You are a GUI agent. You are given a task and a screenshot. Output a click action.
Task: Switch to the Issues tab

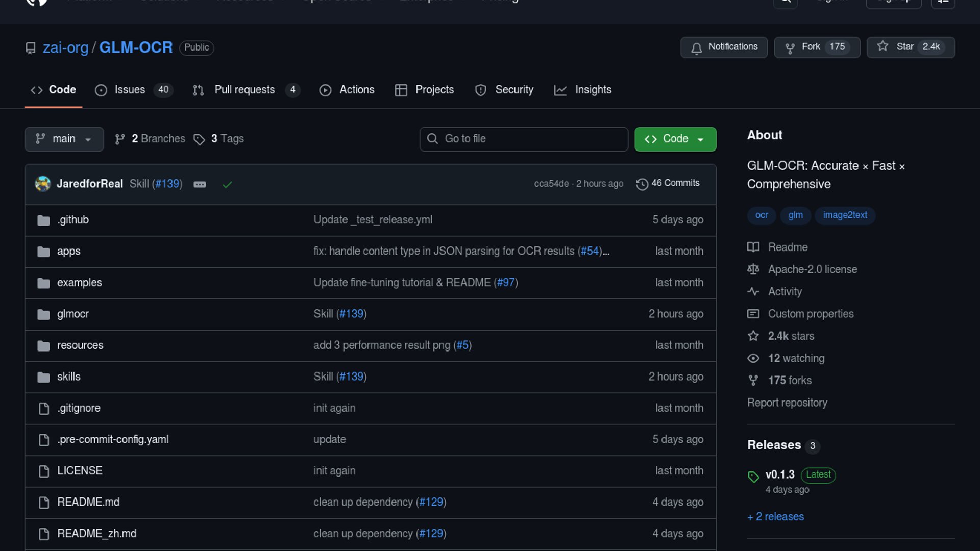[x=130, y=90]
